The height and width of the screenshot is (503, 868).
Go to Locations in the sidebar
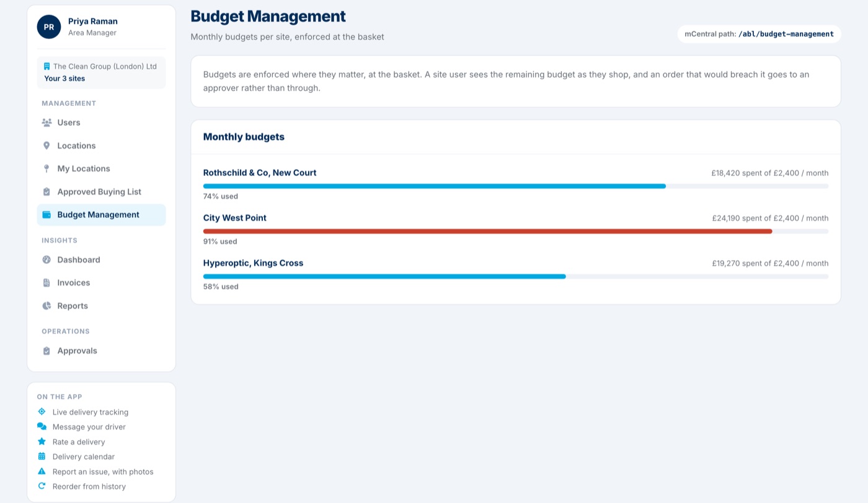[101, 146]
